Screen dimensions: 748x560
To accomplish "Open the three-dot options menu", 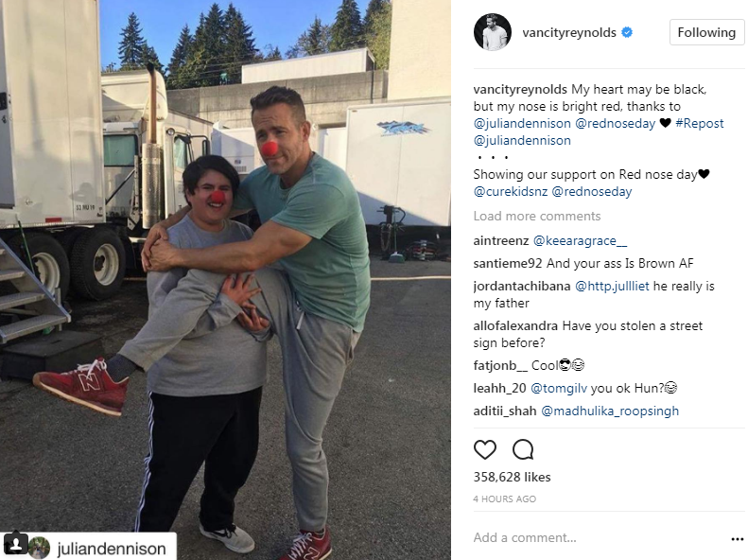I will point(737,539).
